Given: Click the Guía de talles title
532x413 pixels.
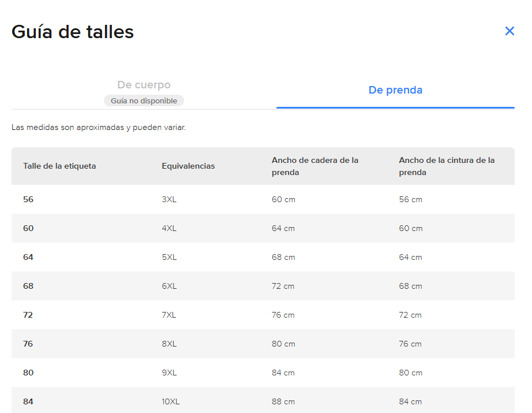Looking at the screenshot, I should tap(73, 32).
